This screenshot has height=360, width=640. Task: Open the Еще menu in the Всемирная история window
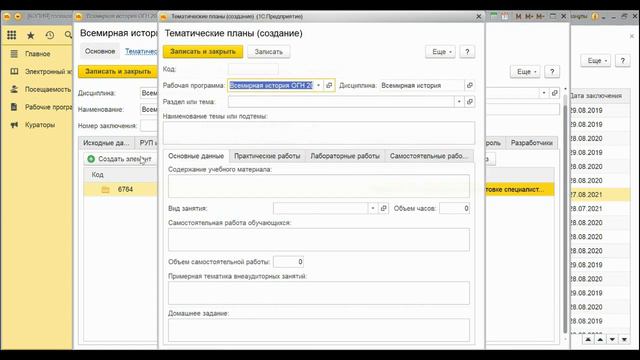pos(525,71)
